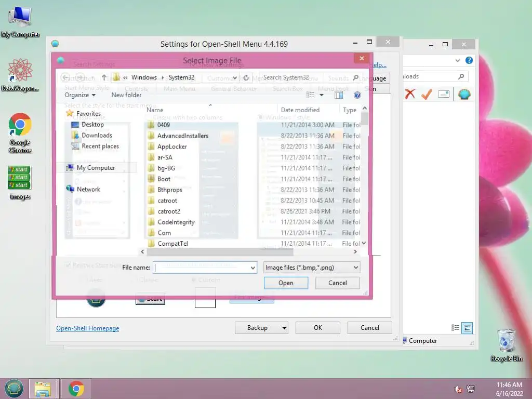Select the Google Chrome desktop shortcut
This screenshot has width=532, height=399.
click(x=20, y=134)
